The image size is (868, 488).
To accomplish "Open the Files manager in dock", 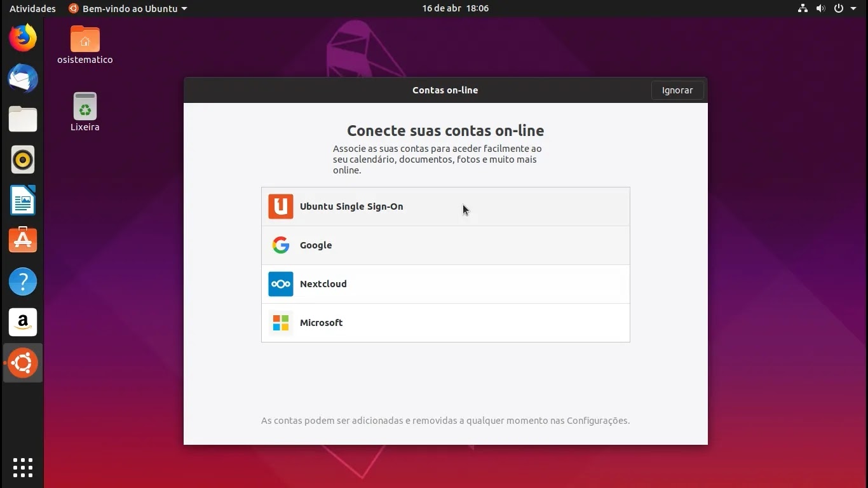I will (23, 119).
